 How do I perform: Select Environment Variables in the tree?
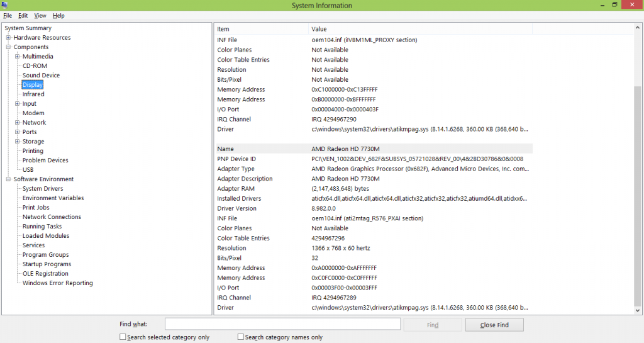(53, 198)
